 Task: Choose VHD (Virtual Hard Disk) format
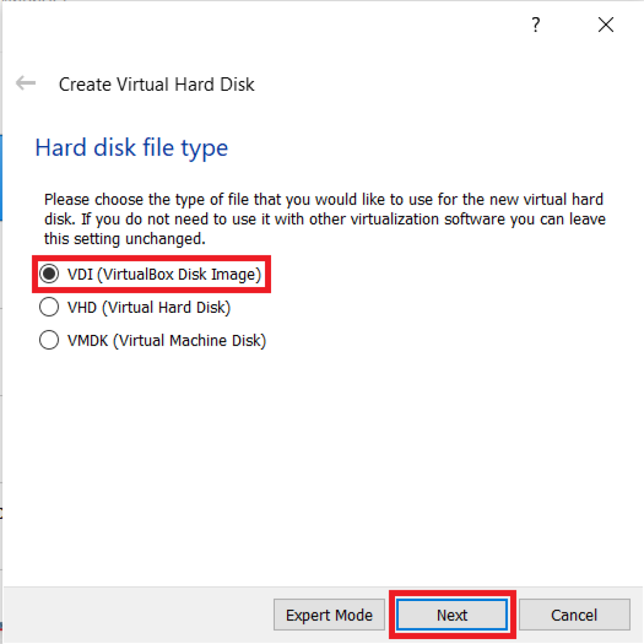pyautogui.click(x=49, y=307)
